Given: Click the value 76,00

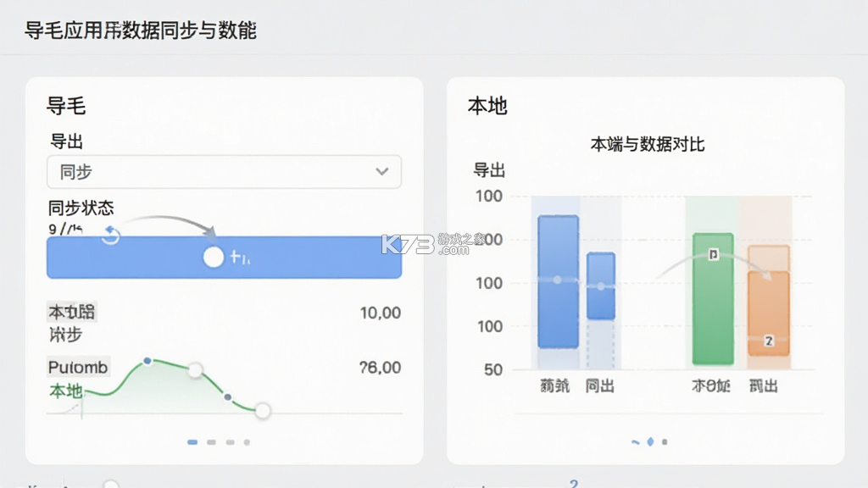Looking at the screenshot, I should point(381,368).
